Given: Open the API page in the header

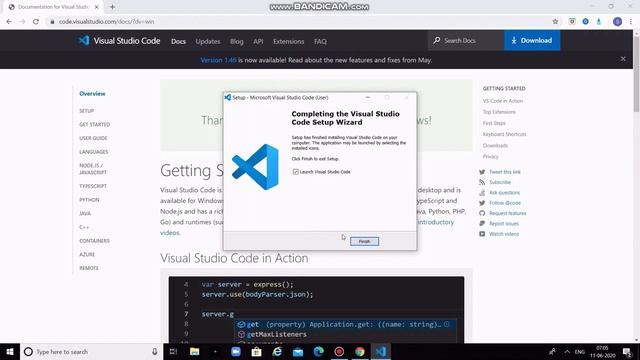Looking at the screenshot, I should (258, 41).
